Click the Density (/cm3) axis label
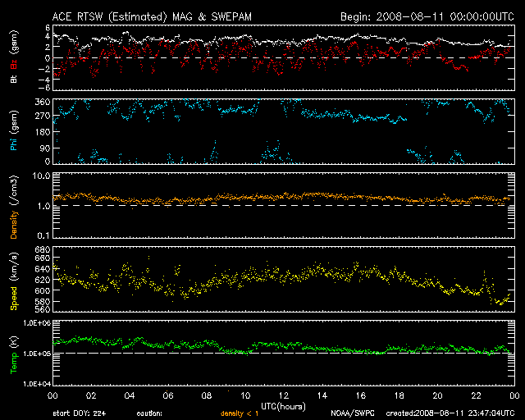The width and height of the screenshot is (525, 420). click(14, 206)
